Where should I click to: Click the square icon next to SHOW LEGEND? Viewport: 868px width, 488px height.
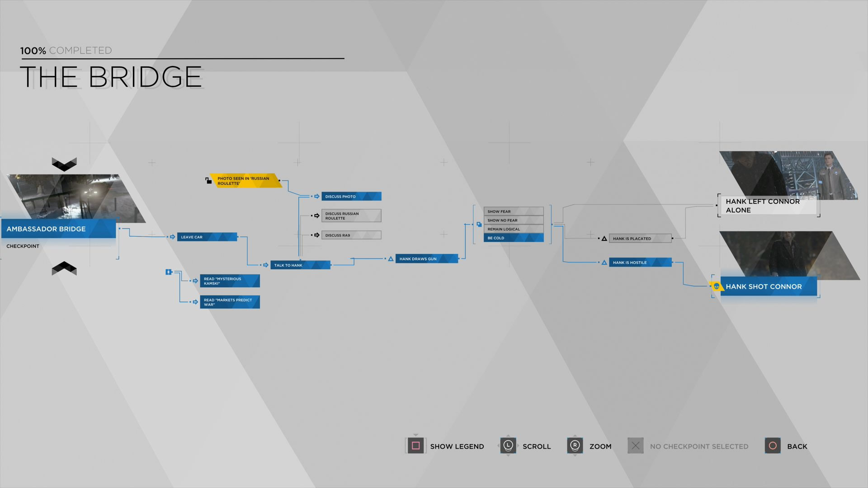pos(415,446)
